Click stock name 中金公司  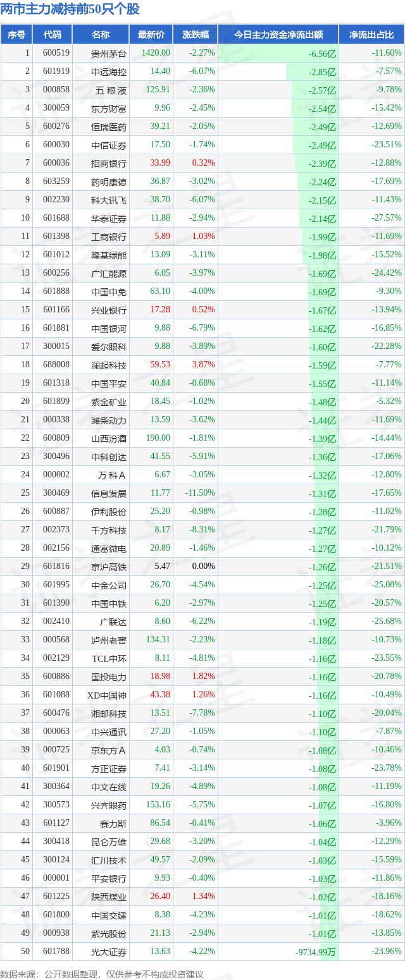109,585
